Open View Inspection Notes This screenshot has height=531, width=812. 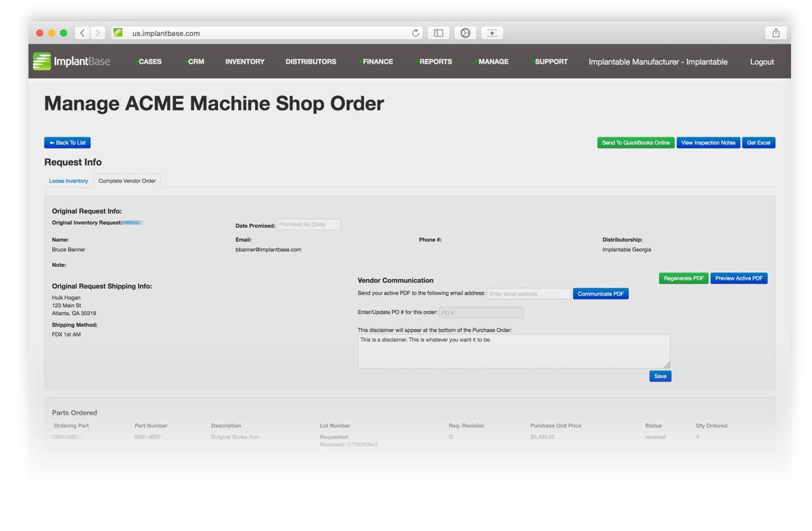point(708,143)
